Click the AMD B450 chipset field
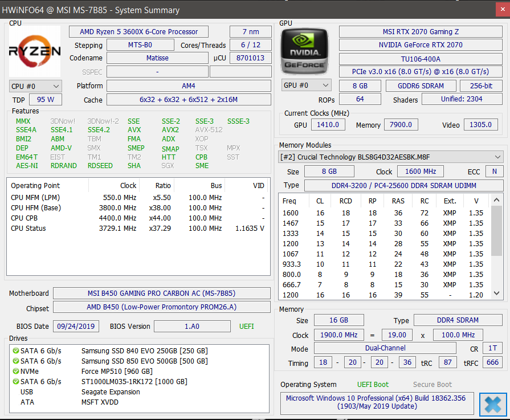This screenshot has width=510, height=420. tap(162, 307)
